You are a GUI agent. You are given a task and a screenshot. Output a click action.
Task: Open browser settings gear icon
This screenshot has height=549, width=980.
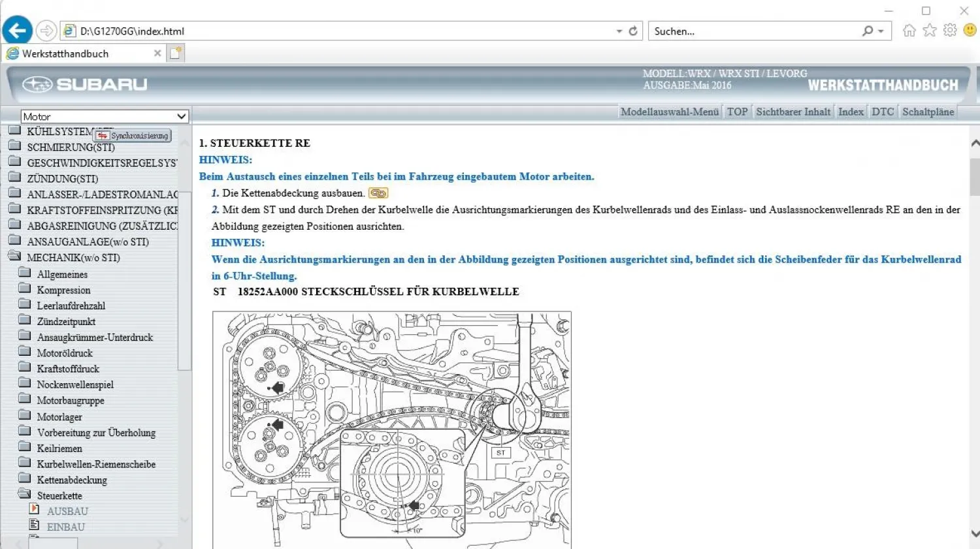[x=950, y=31]
